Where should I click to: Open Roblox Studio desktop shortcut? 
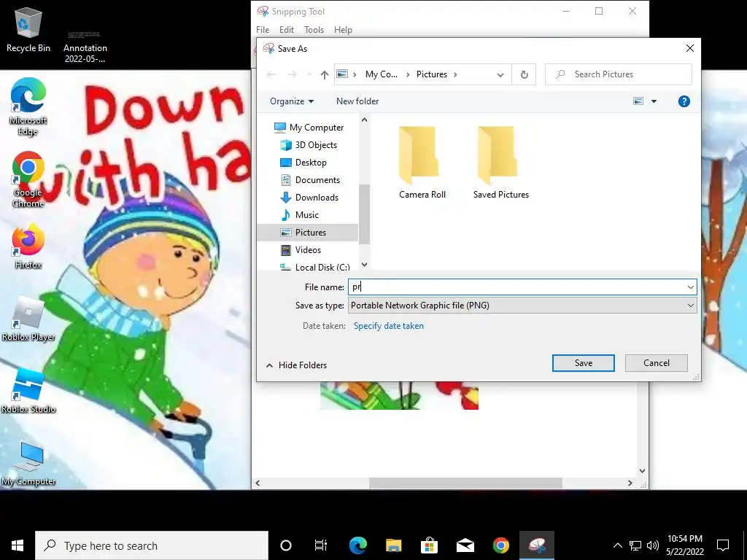coord(28,391)
